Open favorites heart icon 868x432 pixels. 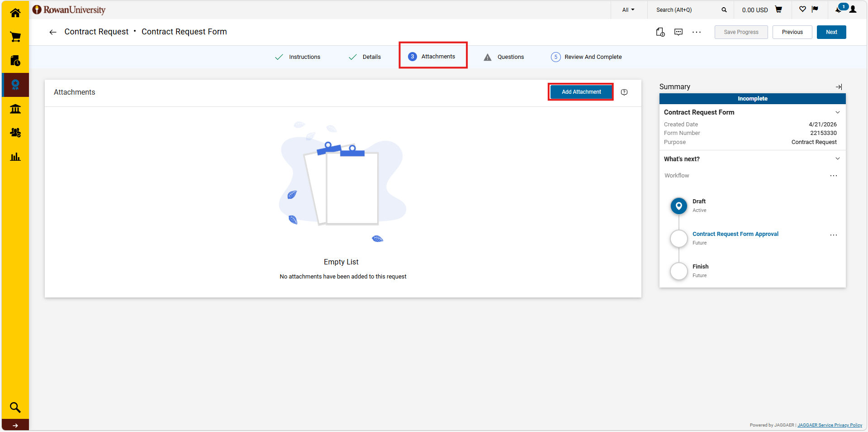[802, 9]
